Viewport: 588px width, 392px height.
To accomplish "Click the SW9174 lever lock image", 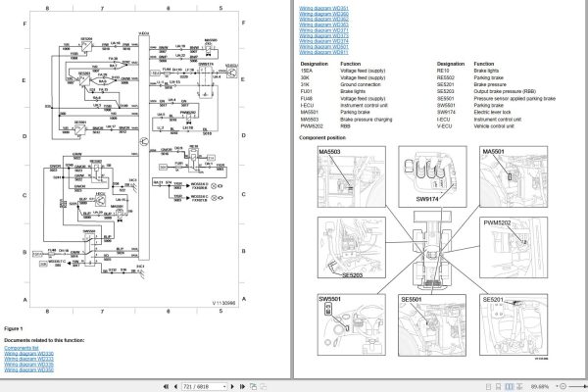I will tap(432, 176).
